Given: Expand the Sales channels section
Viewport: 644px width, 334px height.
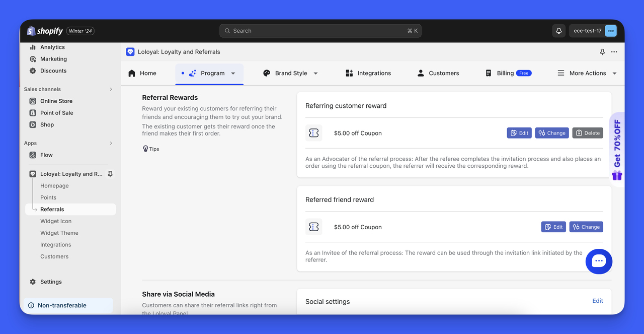Looking at the screenshot, I should click(x=111, y=89).
